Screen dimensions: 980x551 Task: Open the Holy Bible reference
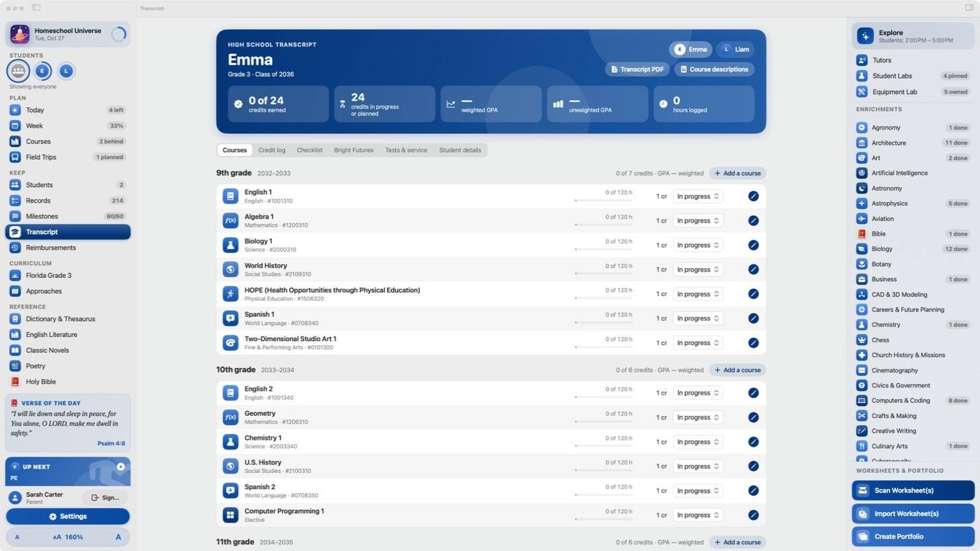pos(67,381)
